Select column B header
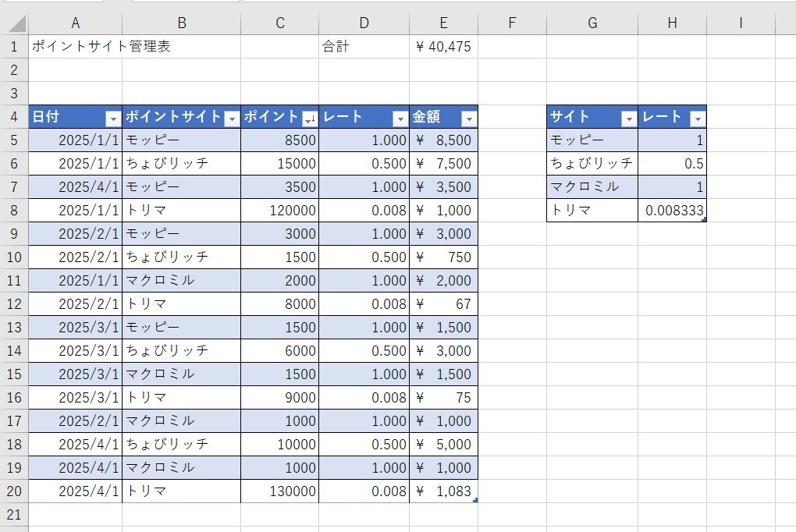 point(181,23)
